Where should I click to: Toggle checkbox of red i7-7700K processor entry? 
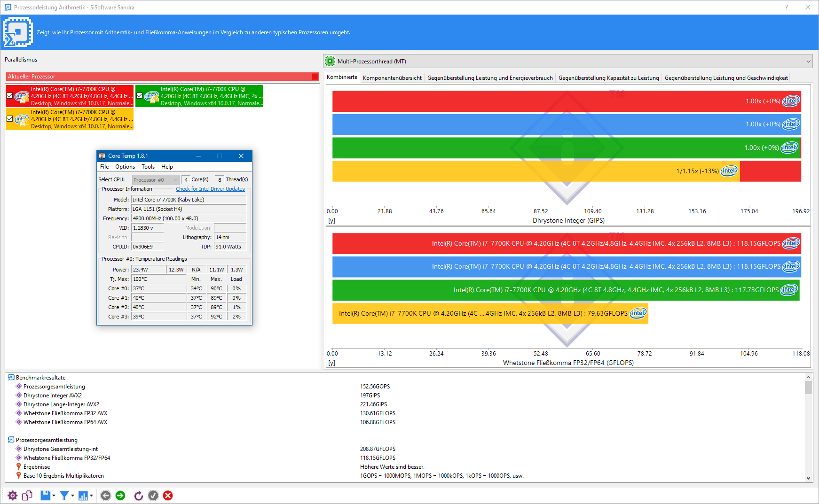[10, 96]
